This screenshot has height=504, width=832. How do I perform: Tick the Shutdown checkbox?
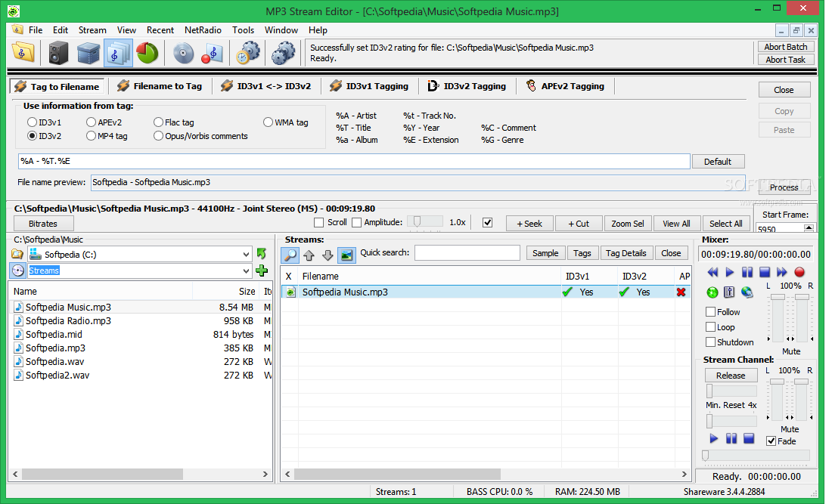point(710,342)
